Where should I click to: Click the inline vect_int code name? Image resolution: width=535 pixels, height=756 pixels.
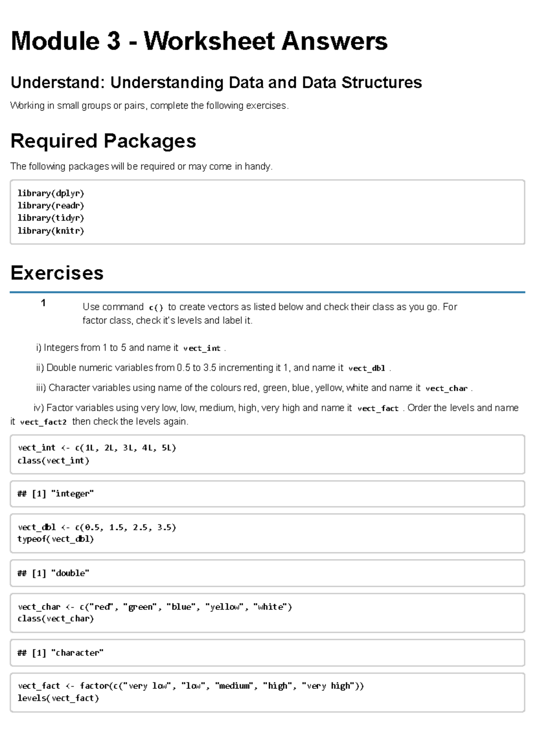tap(202, 348)
